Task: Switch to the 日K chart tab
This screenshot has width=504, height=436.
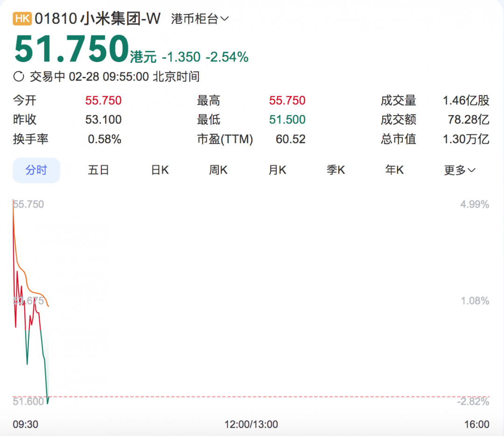Action: click(x=160, y=170)
